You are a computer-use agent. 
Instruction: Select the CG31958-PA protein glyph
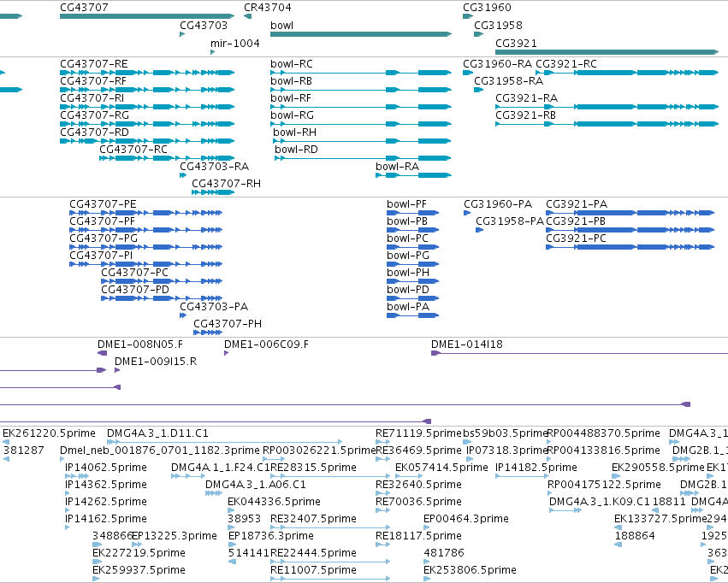(480, 230)
